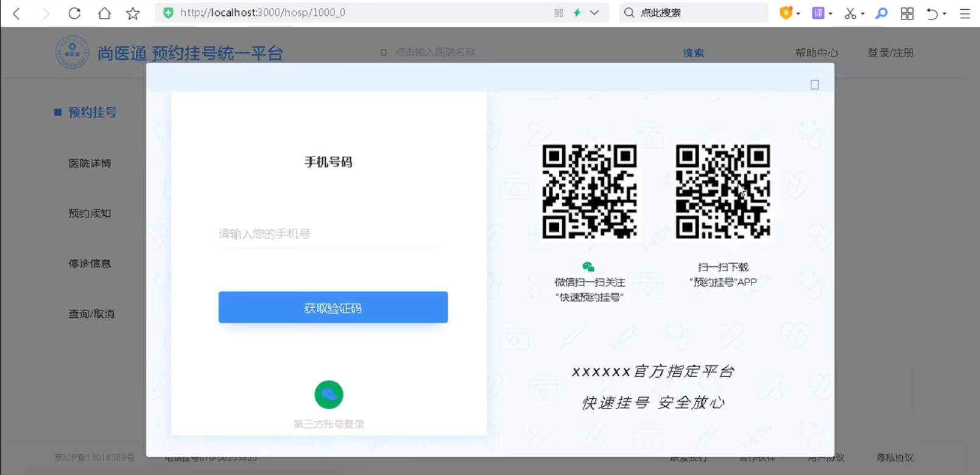Click the undo restore-tab icon
Screen dimensions: 980x475
click(932, 13)
